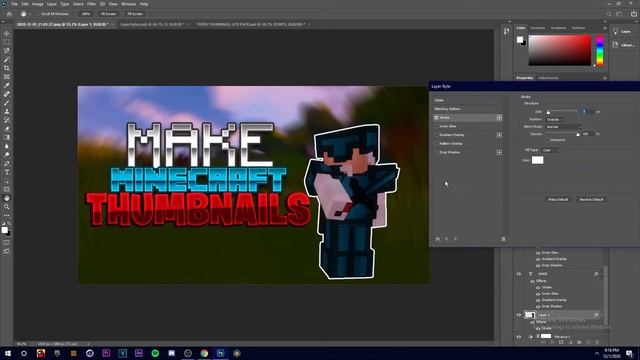Open the Filter menu
Image resolution: width=640 pixels, height=360 pixels.
point(91,4)
